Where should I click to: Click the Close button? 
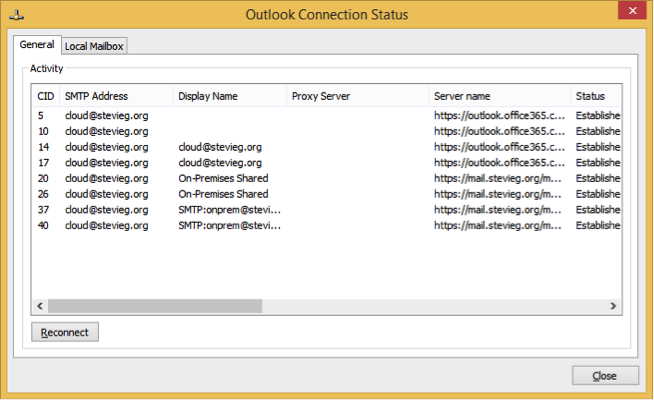[605, 375]
